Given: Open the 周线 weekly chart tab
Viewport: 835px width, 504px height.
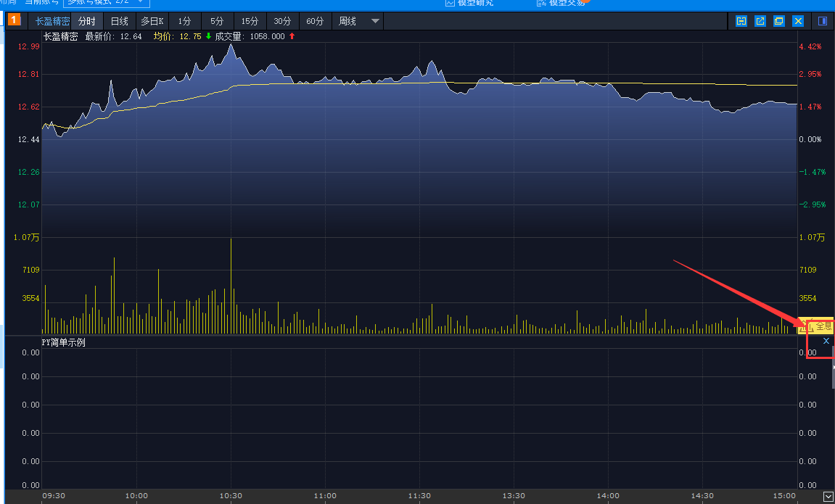Looking at the screenshot, I should 347,21.
